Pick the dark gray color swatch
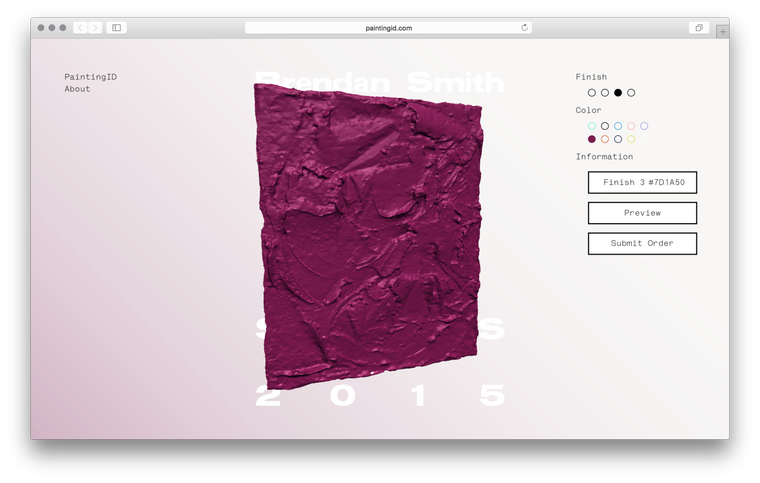Viewport: 760px width, 483px height. [605, 126]
